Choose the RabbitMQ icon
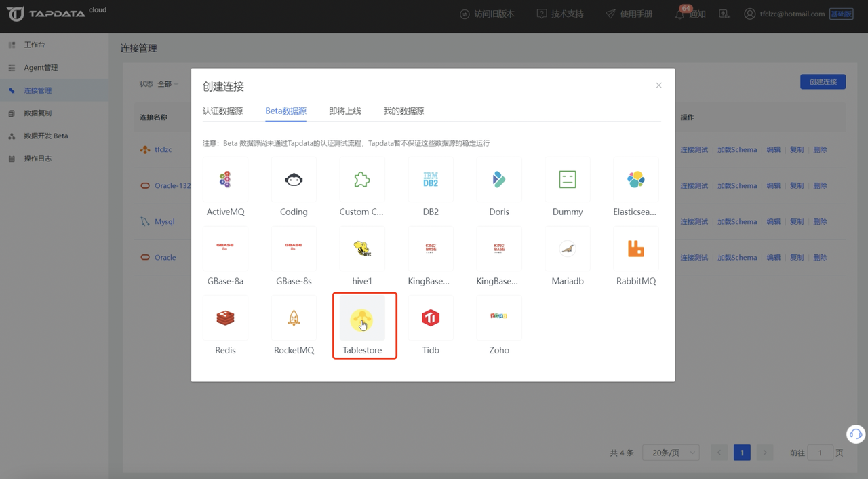 coord(636,248)
